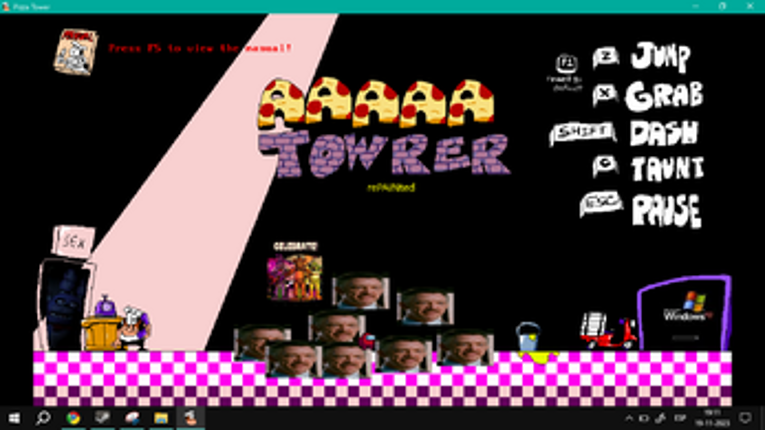Show hidden system tray icons
Image resolution: width=765 pixels, height=430 pixels.
pyautogui.click(x=628, y=418)
